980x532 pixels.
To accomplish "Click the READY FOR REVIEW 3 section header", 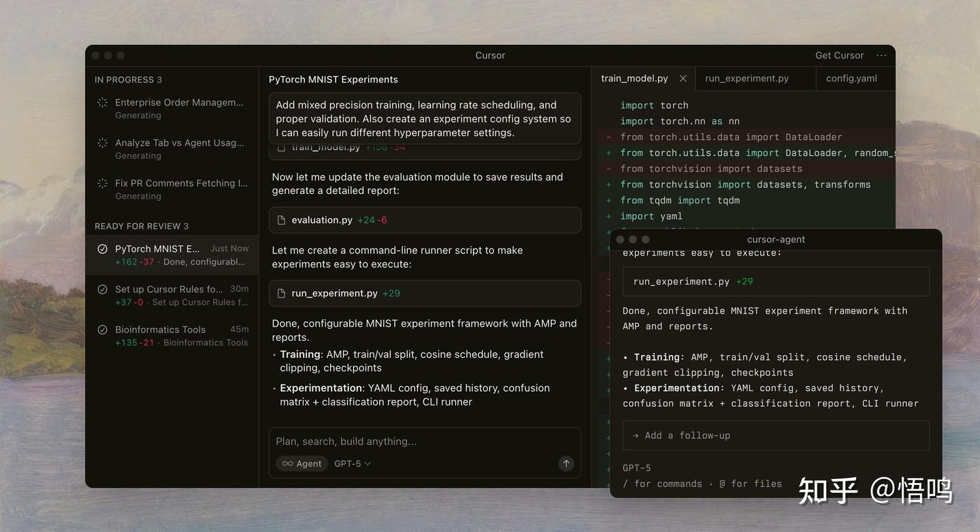I will pyautogui.click(x=142, y=226).
